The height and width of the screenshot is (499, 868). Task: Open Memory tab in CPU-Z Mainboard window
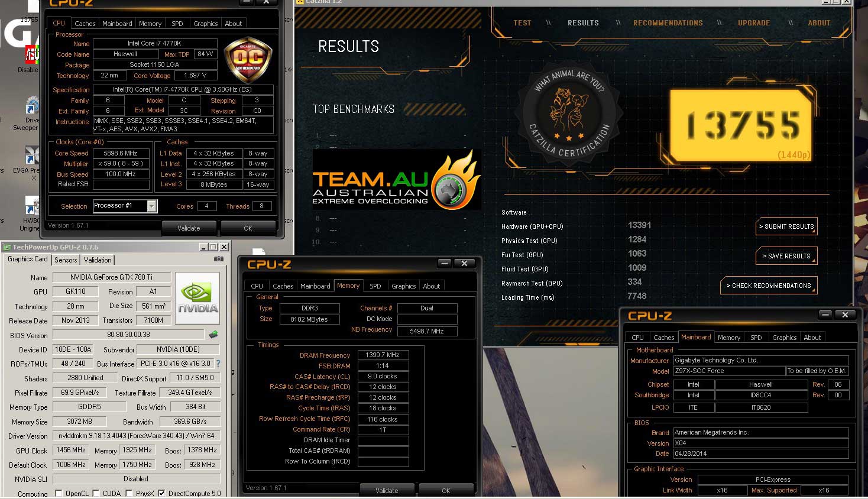[x=729, y=338]
